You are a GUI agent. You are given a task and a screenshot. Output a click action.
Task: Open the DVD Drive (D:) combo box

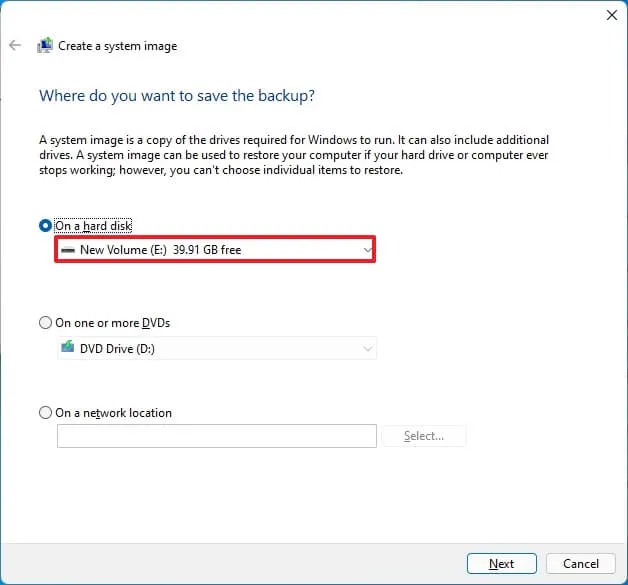(x=216, y=349)
